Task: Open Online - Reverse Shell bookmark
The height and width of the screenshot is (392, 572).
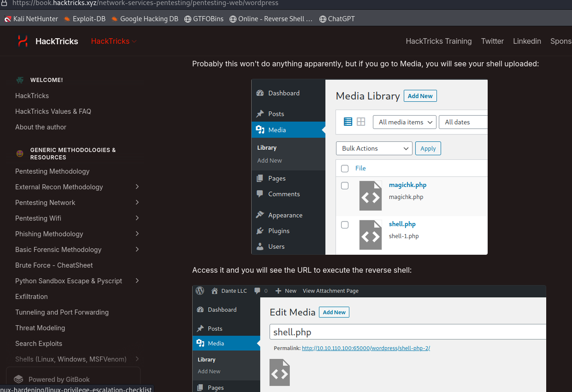Action: tap(271, 19)
